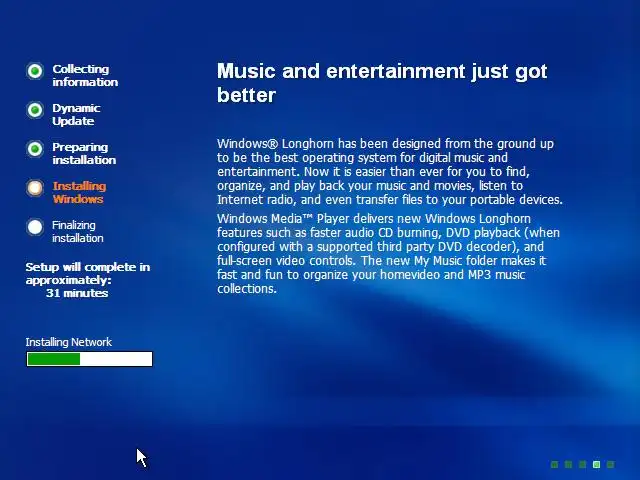Click the paragraph starting Windows Media™ Player
The image size is (640, 480).
click(x=388, y=253)
